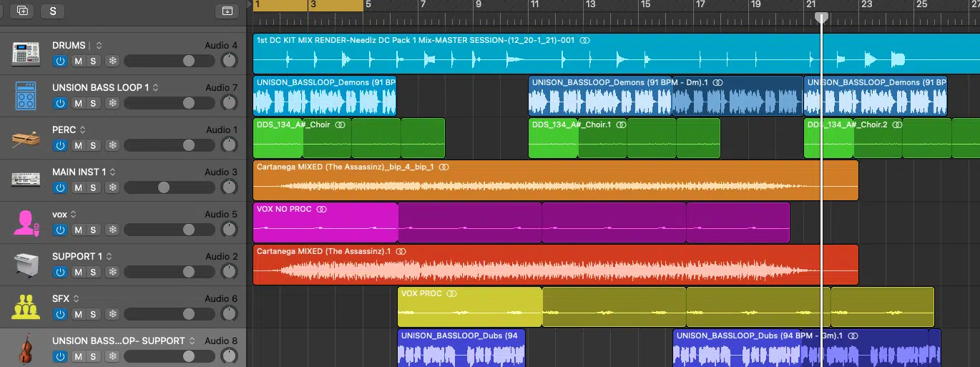Click the duplicate track icon above the tracks
Image resolution: width=980 pixels, height=367 pixels.
(23, 11)
